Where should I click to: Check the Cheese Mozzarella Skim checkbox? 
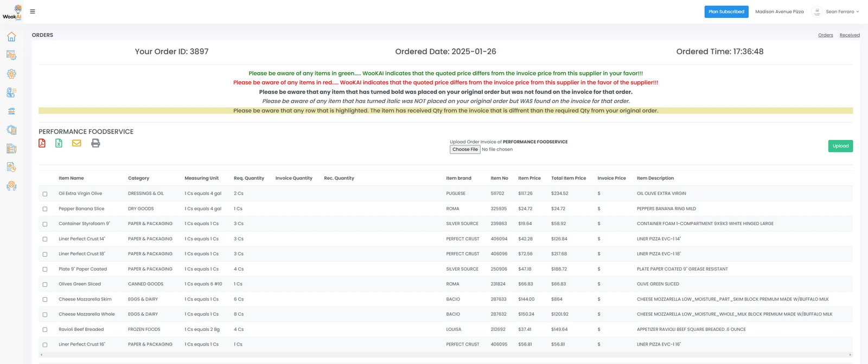pyautogui.click(x=45, y=299)
